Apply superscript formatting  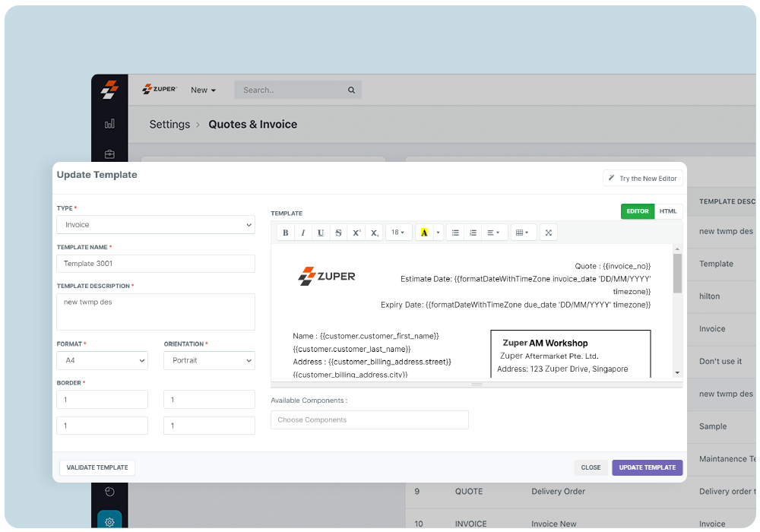coord(356,233)
